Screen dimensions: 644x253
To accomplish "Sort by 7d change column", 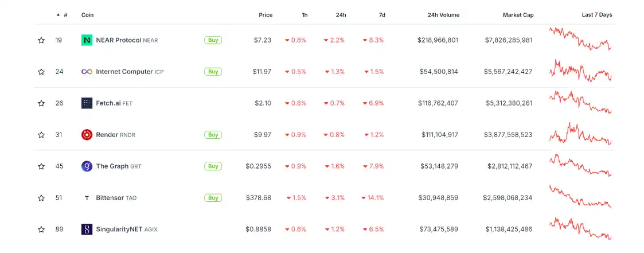I will [x=382, y=15].
